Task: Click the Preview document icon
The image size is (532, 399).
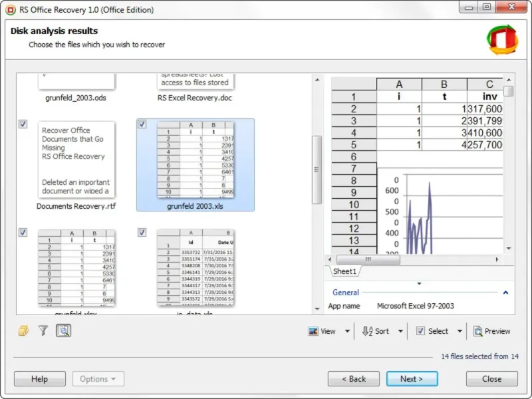Action: [x=478, y=331]
